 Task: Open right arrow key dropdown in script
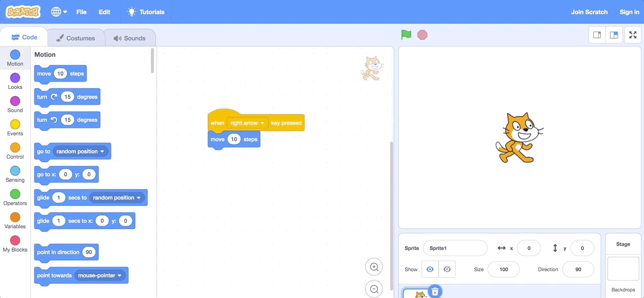coord(247,123)
